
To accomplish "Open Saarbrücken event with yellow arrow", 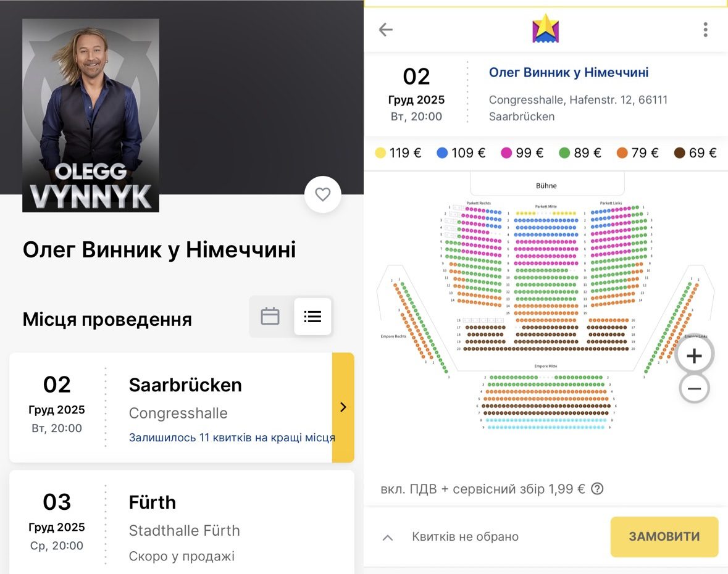I will 343,407.
